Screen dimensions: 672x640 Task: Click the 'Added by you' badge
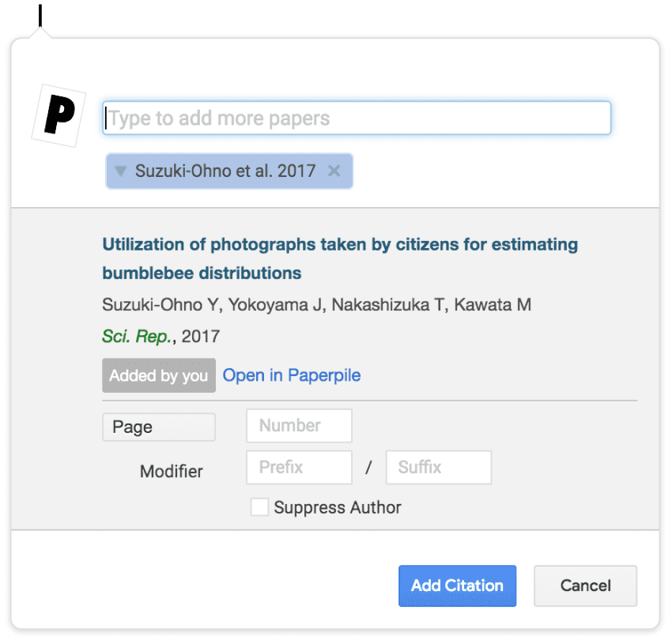(158, 376)
